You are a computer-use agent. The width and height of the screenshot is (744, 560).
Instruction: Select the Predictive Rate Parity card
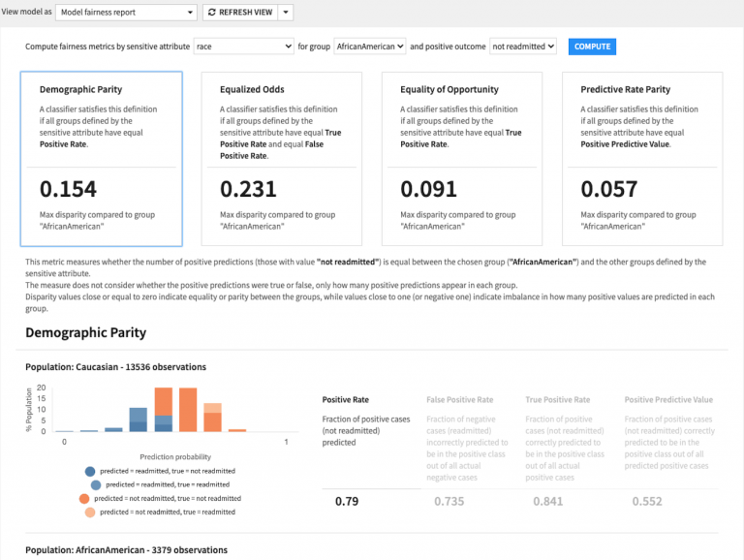pos(642,159)
